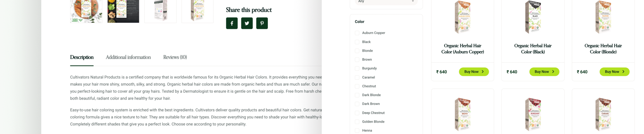Buy the Blonde hair color now
The height and width of the screenshot is (134, 644).
(614, 72)
